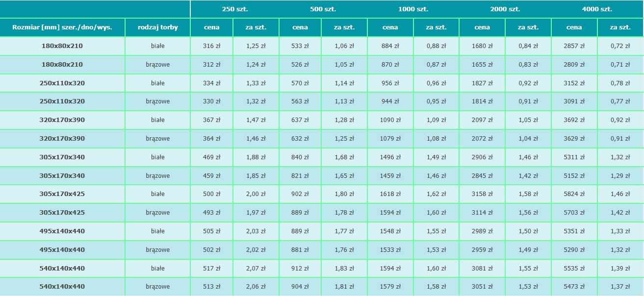Select the 2,00 zł per-piece cell
Screen dimensions: 644x296
pos(256,194)
